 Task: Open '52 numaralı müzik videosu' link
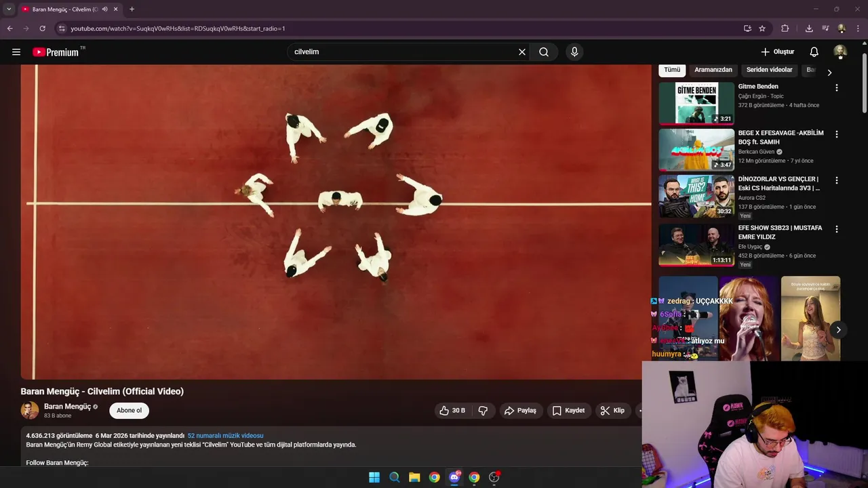click(x=225, y=436)
